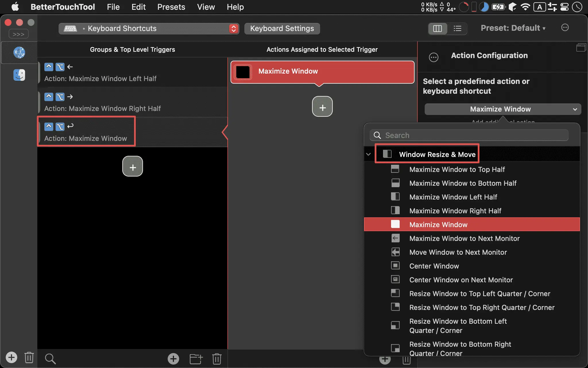Search triggers with the magnifier icon
Screen dimensions: 588x368
pos(50,359)
